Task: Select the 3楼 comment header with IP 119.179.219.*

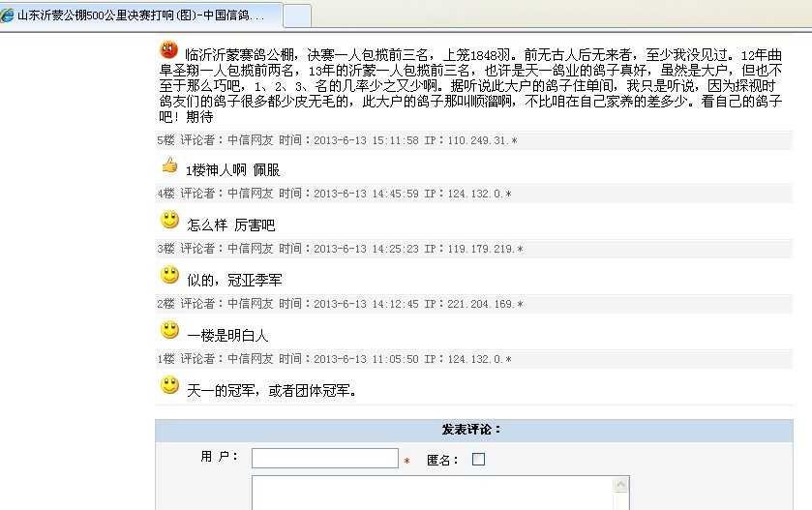Action: [474, 249]
